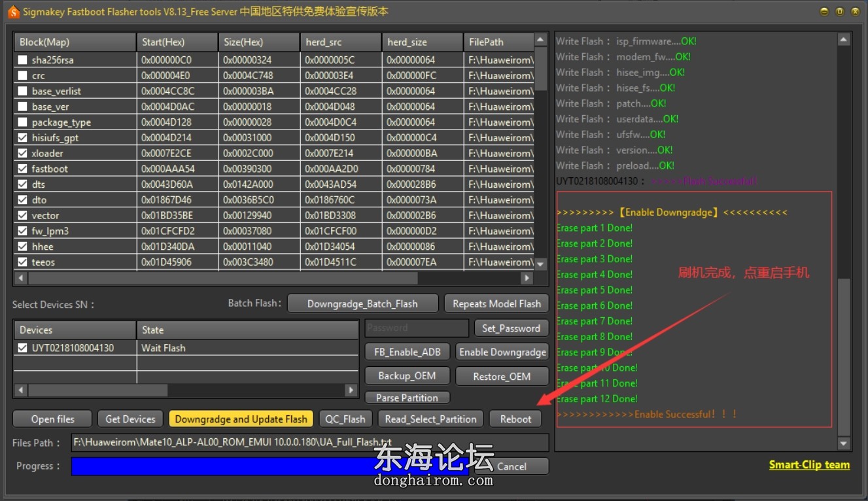Click devices list scroll right arrow
This screenshot has width=868, height=501.
(351, 390)
